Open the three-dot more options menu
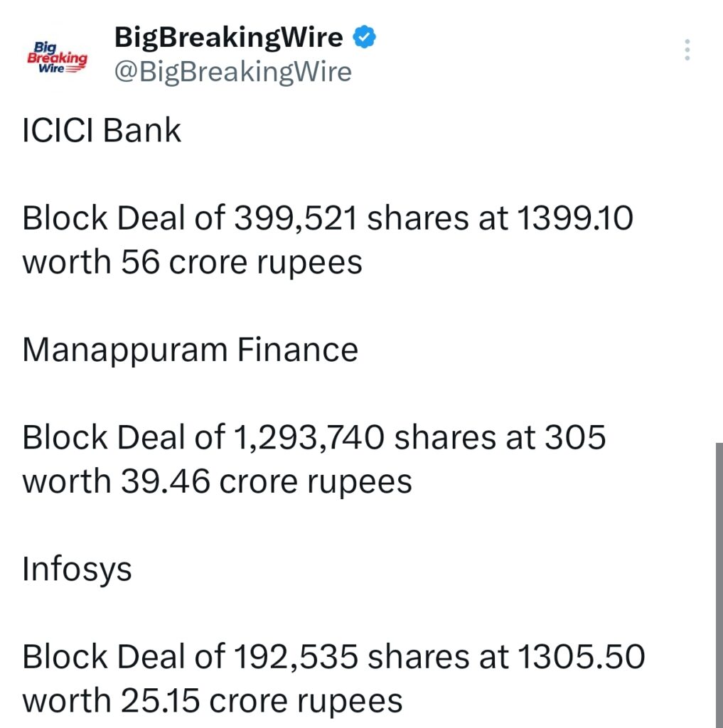This screenshot has height=728, width=723. pos(687,50)
